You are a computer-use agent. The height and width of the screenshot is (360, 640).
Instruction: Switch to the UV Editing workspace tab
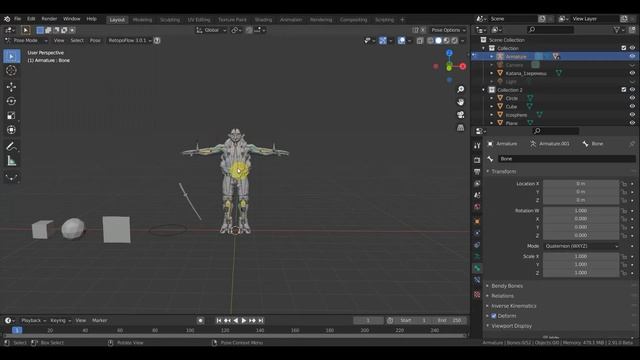tap(199, 20)
